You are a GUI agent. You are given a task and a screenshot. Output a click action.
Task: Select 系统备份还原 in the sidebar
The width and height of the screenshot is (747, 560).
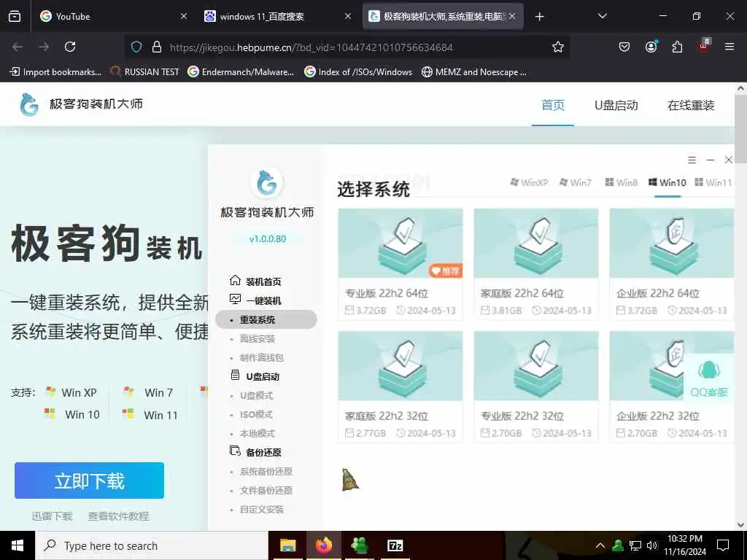pos(266,472)
